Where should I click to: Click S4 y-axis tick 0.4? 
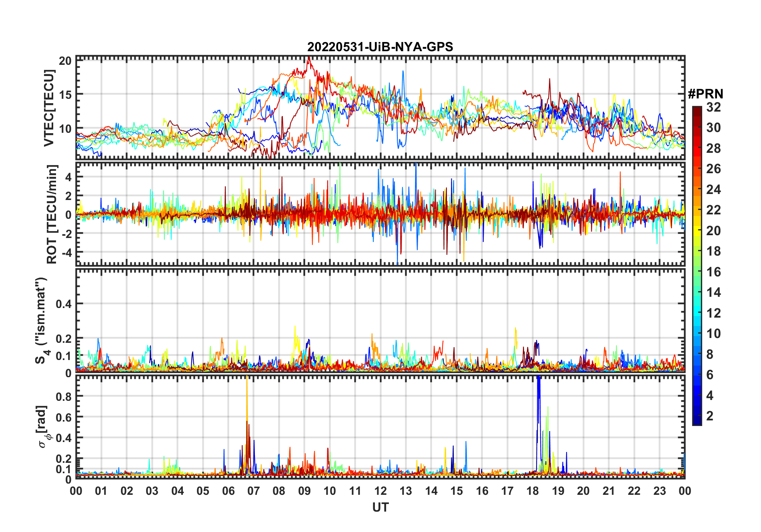coord(64,304)
